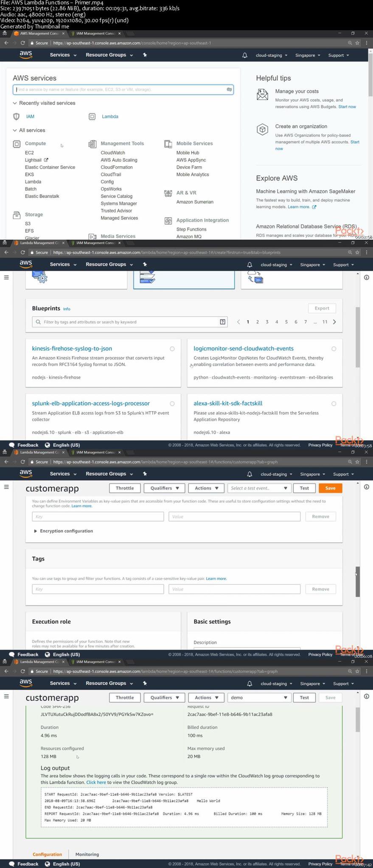The height and width of the screenshot is (868, 373).
Task: Open Resource Groups dropdown in the Blueprints frame
Action: 109,264
